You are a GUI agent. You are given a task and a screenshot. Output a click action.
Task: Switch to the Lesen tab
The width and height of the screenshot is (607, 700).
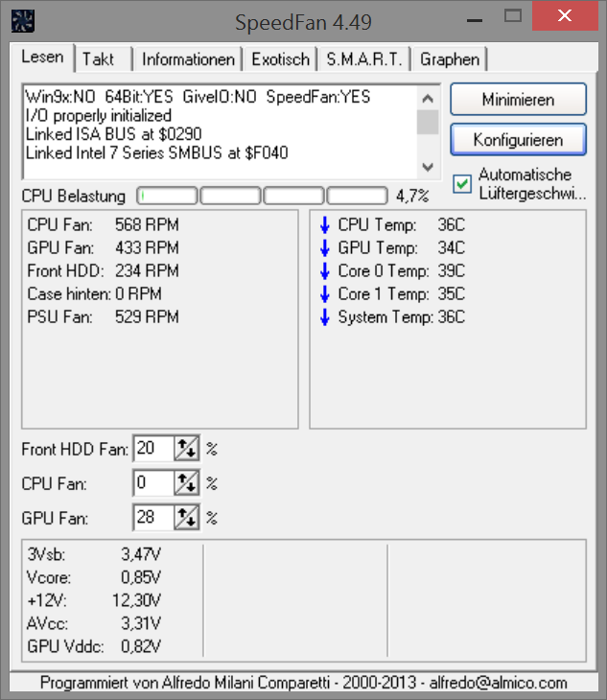pyautogui.click(x=42, y=58)
